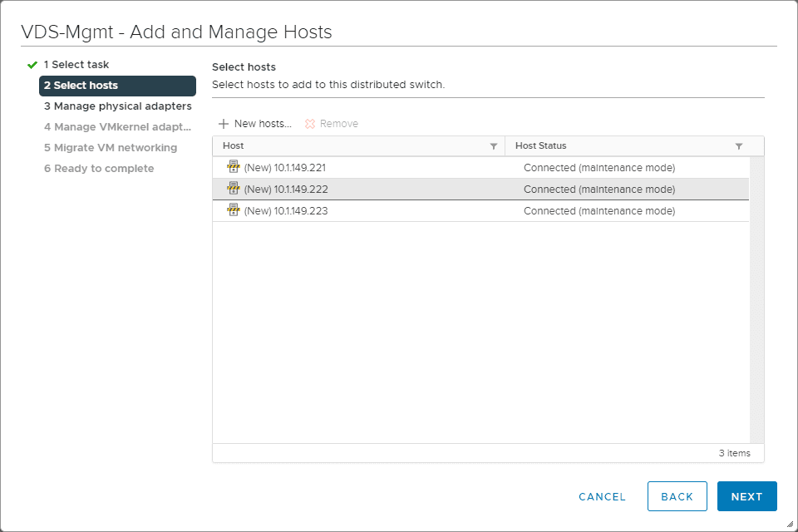Open step 3 Manage physical adapters
This screenshot has width=798, height=532.
[118, 106]
